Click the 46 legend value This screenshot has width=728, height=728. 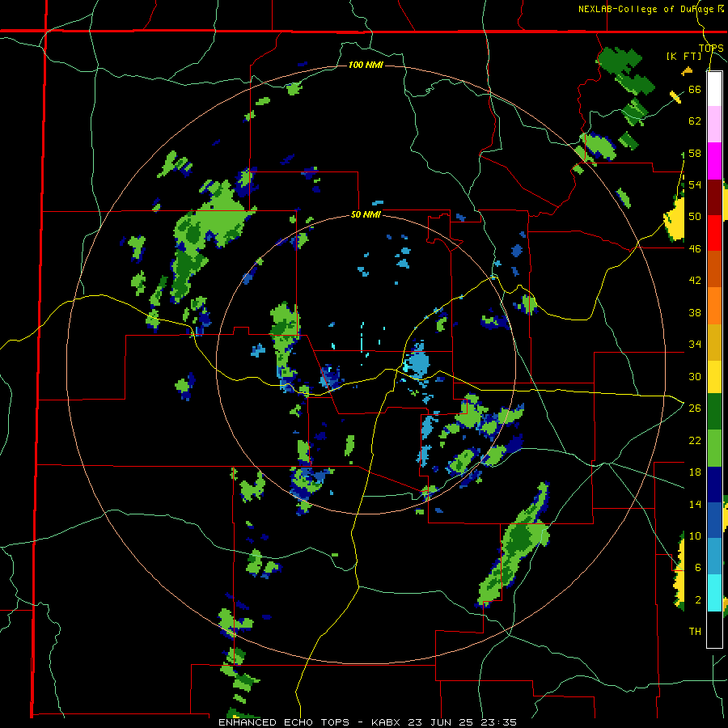point(695,249)
